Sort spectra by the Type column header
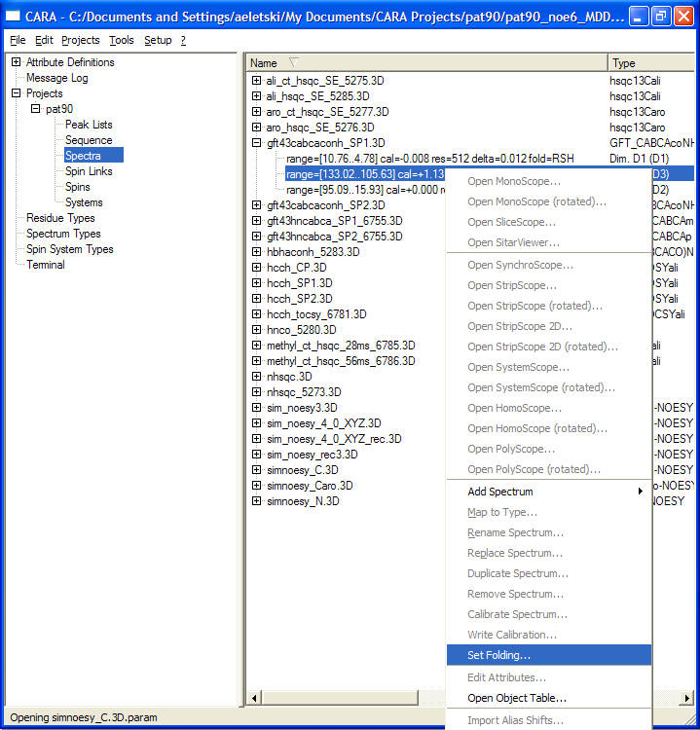This screenshot has width=700, height=730. [649, 63]
